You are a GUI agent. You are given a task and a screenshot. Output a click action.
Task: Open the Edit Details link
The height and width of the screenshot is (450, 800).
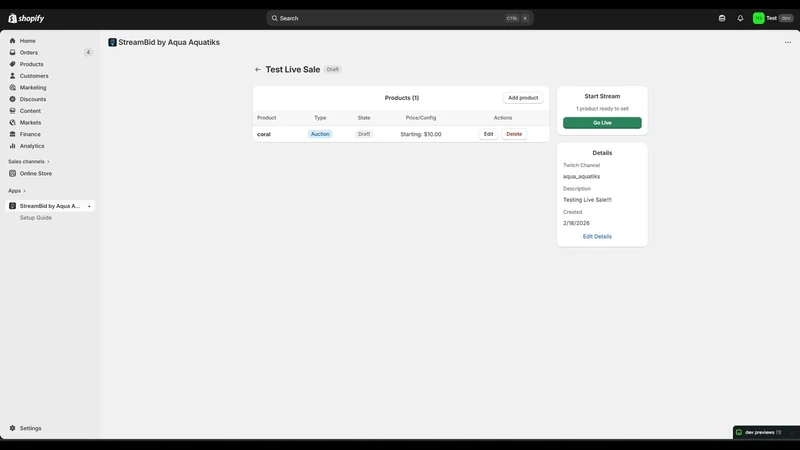[597, 237]
